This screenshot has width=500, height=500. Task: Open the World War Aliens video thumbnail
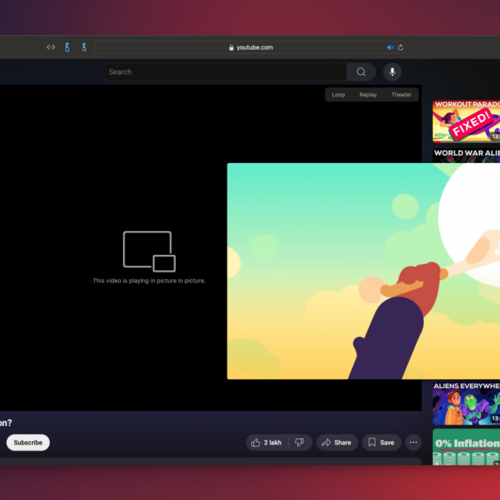click(x=466, y=156)
